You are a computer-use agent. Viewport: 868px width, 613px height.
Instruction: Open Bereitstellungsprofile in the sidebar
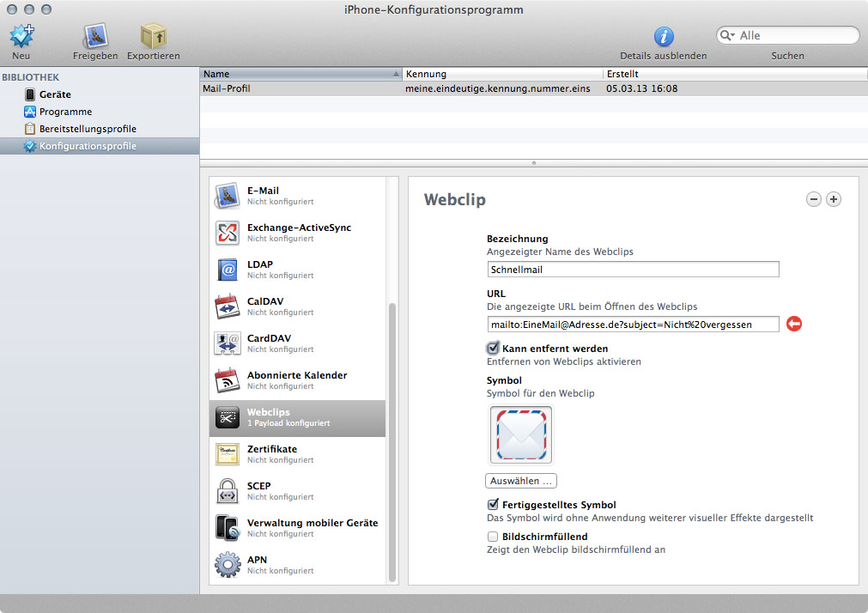(88, 129)
